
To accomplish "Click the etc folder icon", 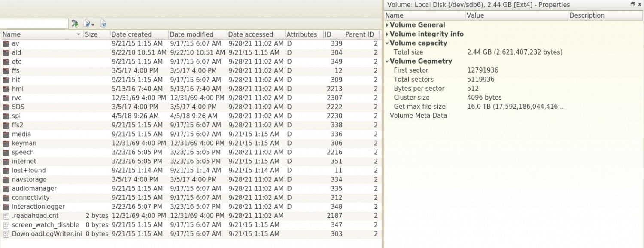I will [x=6, y=61].
